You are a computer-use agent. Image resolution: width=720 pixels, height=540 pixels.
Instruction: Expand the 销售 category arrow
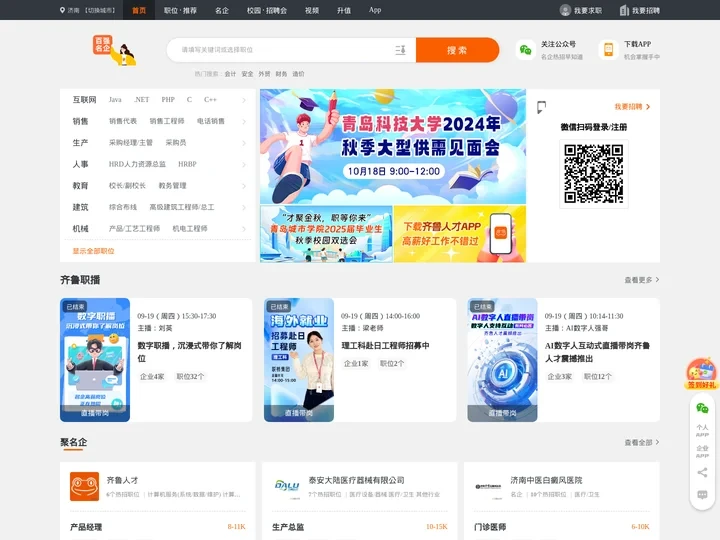(244, 122)
